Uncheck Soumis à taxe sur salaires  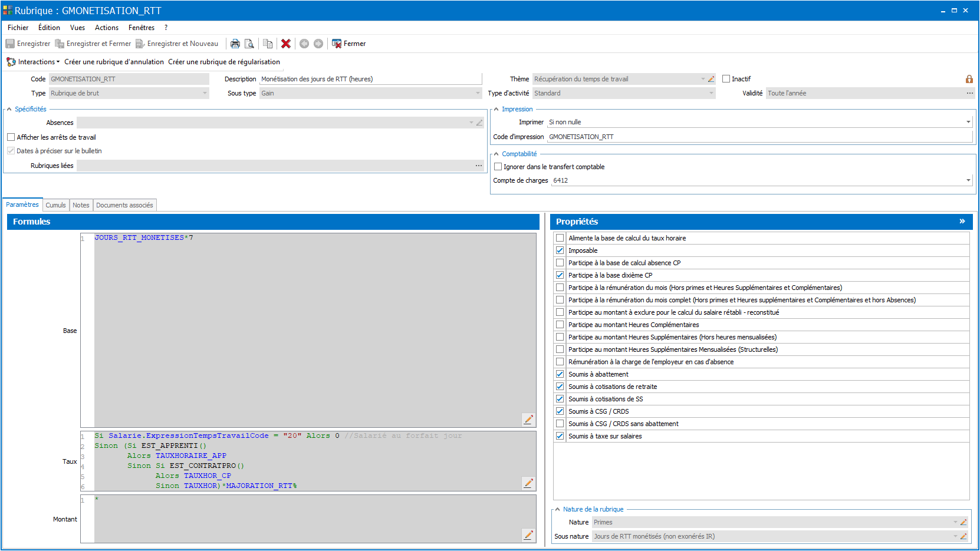pyautogui.click(x=560, y=436)
